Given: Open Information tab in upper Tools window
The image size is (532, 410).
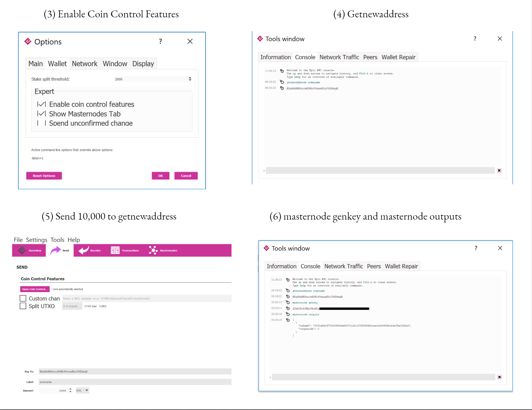Looking at the screenshot, I should pos(275,57).
